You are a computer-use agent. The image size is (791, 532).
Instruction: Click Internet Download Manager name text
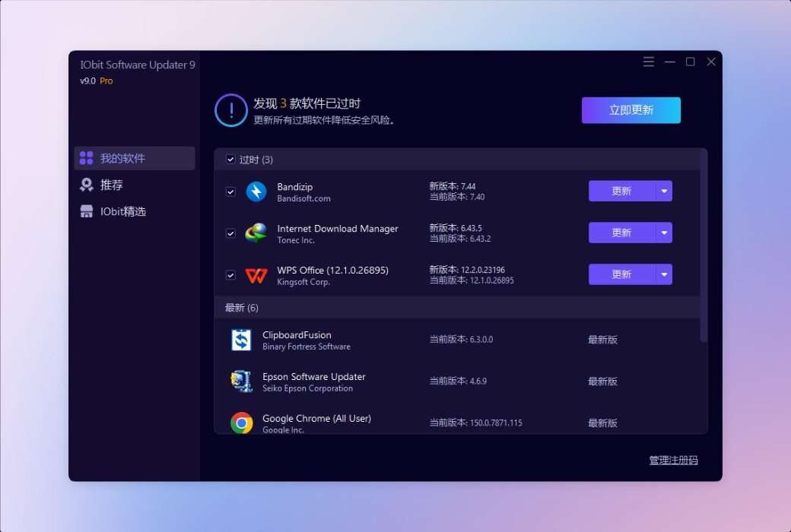(338, 229)
